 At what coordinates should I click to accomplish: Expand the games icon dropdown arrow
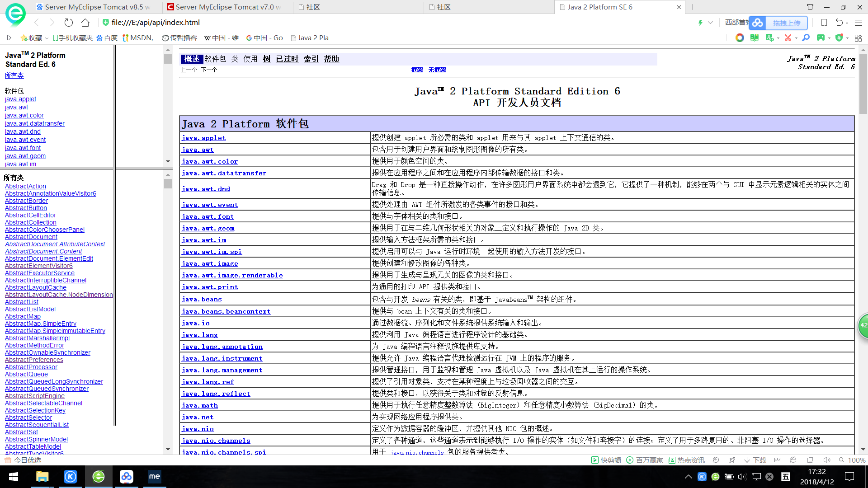coord(829,38)
